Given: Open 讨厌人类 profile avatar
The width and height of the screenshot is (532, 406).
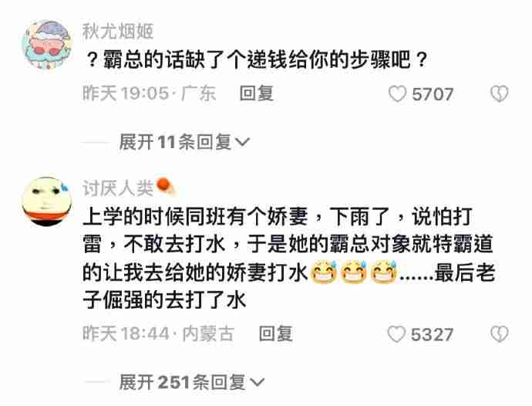Looking at the screenshot, I should point(47,201).
